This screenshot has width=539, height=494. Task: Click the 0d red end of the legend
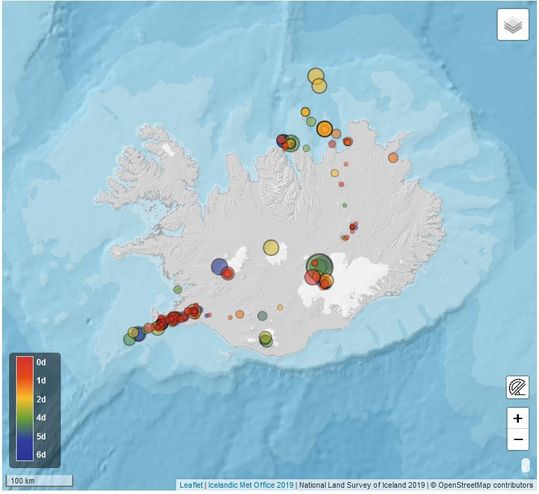tap(25, 362)
